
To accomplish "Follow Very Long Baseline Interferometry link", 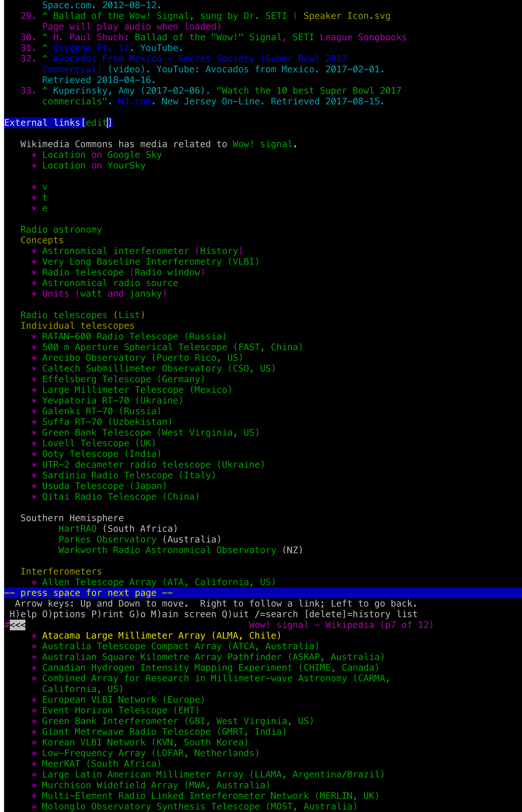I will (x=151, y=262).
